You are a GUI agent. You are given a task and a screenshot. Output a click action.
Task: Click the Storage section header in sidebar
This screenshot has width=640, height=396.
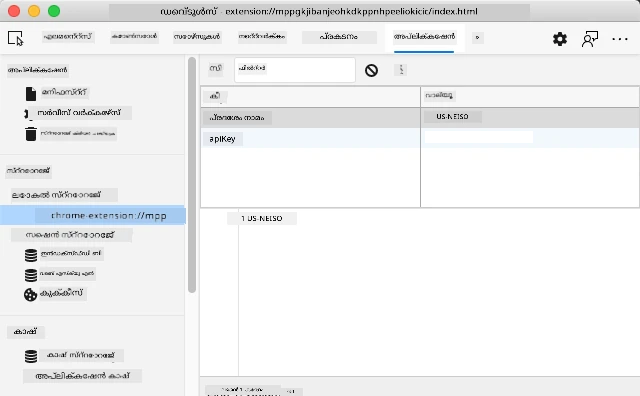click(28, 171)
